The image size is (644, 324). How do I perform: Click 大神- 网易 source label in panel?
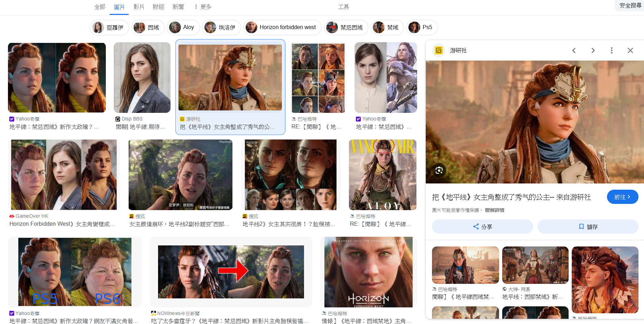[519, 289]
